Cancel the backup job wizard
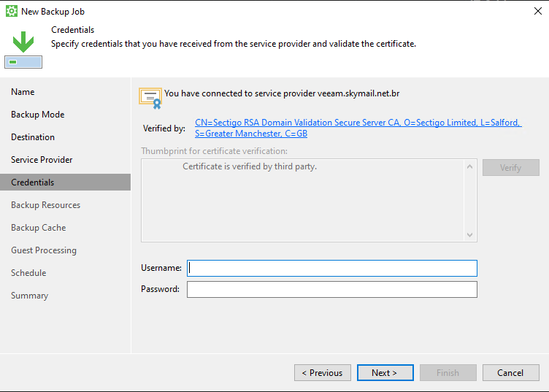This screenshot has width=549, height=392. coord(511,373)
